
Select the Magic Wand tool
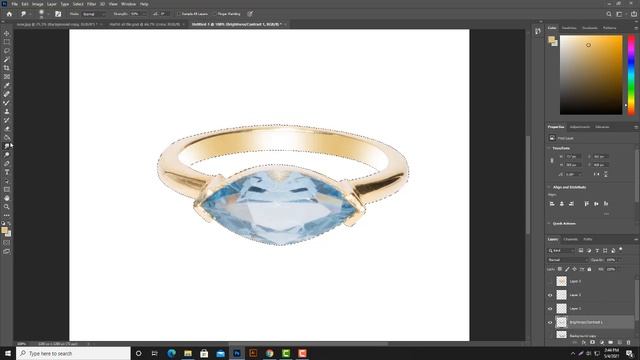click(x=7, y=59)
